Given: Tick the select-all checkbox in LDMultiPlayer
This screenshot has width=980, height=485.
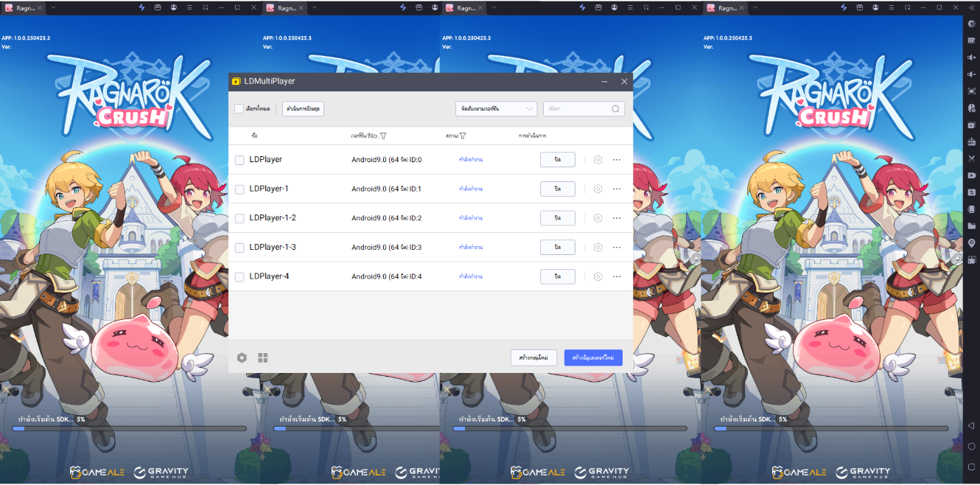Looking at the screenshot, I should coord(239,109).
